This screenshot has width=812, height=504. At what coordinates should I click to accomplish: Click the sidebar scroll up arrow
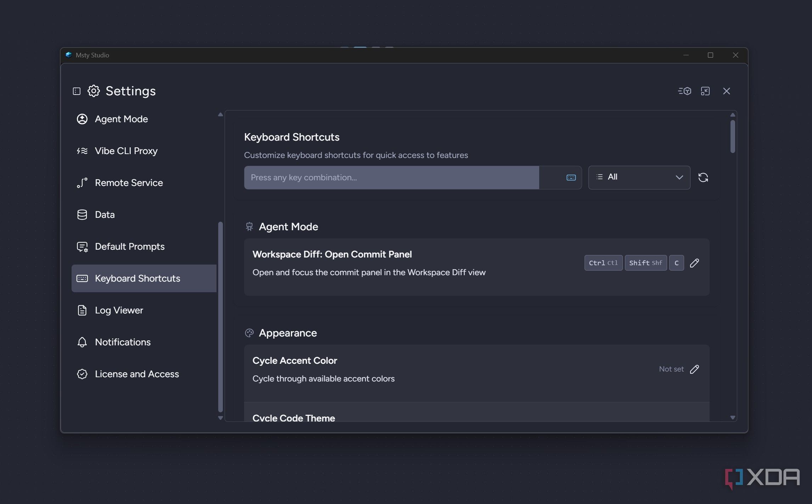[x=220, y=114]
